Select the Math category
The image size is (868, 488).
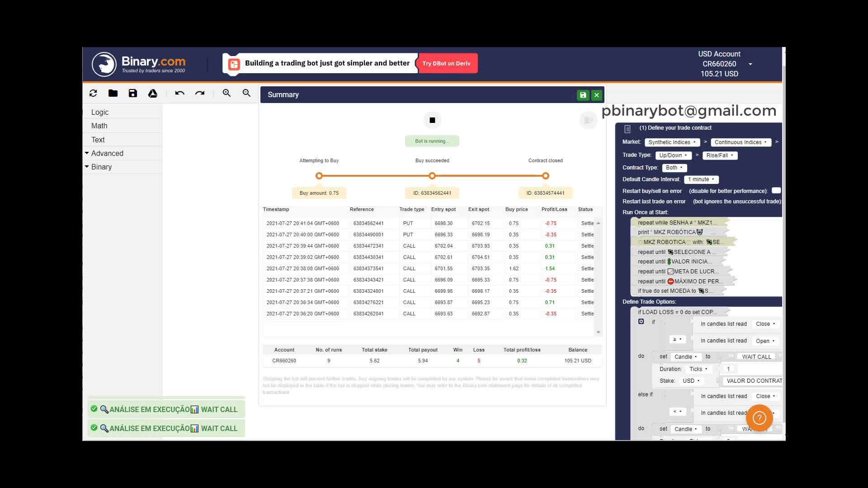coord(99,126)
